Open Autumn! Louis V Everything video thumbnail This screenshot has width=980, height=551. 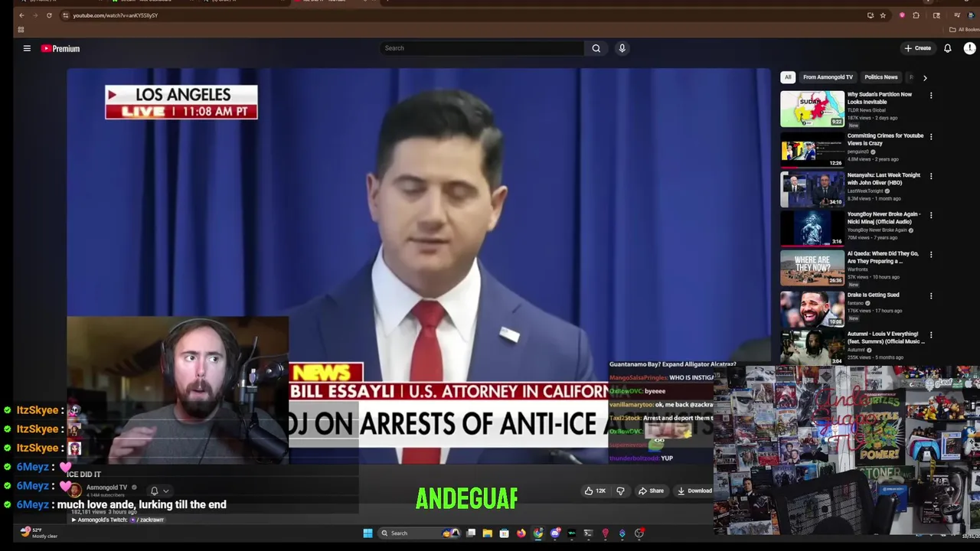coord(812,347)
